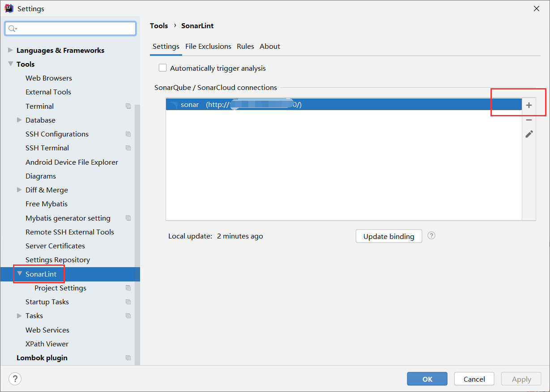Open the Rules tab
550x392 pixels.
pos(245,47)
